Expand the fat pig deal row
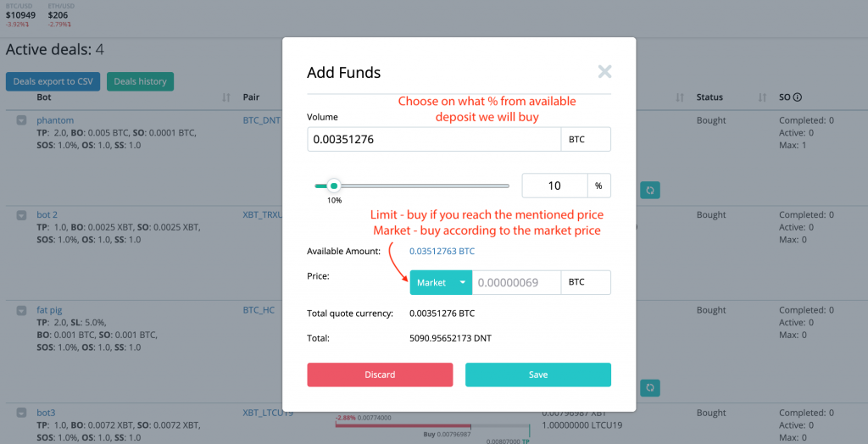 click(x=21, y=310)
